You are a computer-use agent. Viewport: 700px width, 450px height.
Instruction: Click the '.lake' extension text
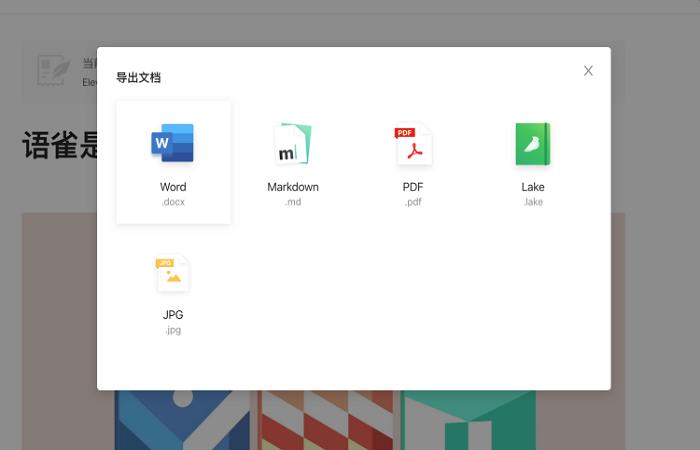click(533, 202)
